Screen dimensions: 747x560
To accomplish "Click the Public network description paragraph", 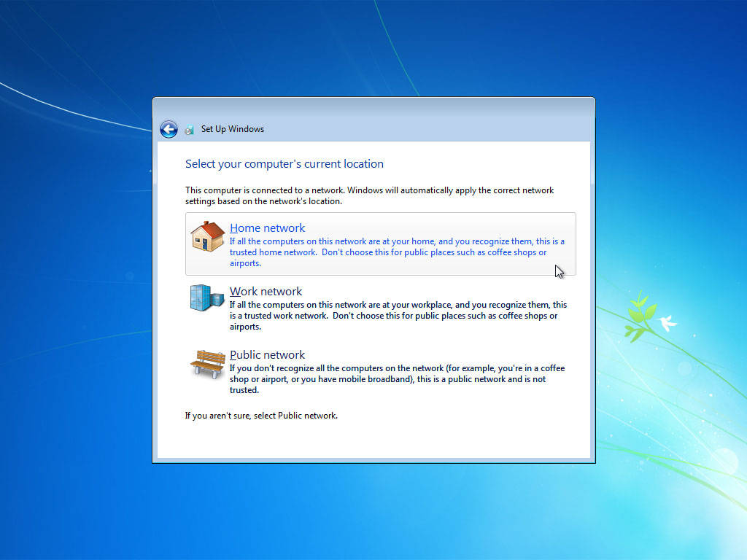I will (x=398, y=379).
